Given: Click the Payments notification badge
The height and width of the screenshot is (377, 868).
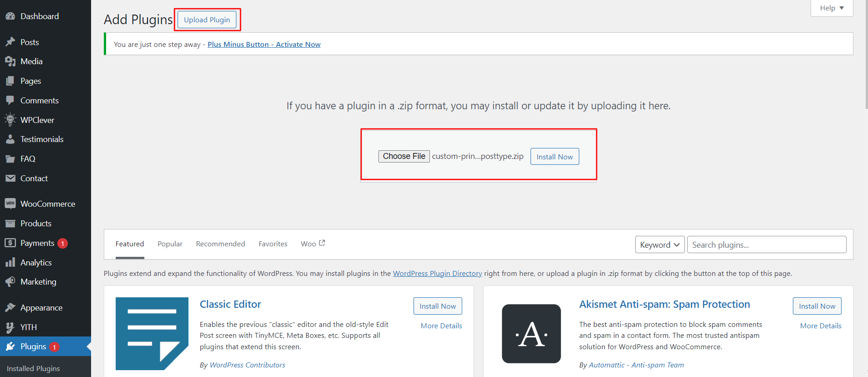Looking at the screenshot, I should (62, 244).
